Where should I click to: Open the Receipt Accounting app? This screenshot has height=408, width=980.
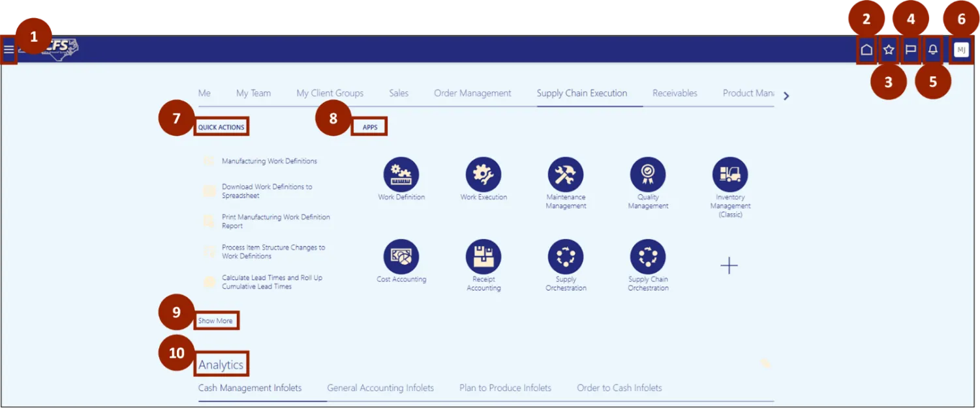click(x=483, y=257)
